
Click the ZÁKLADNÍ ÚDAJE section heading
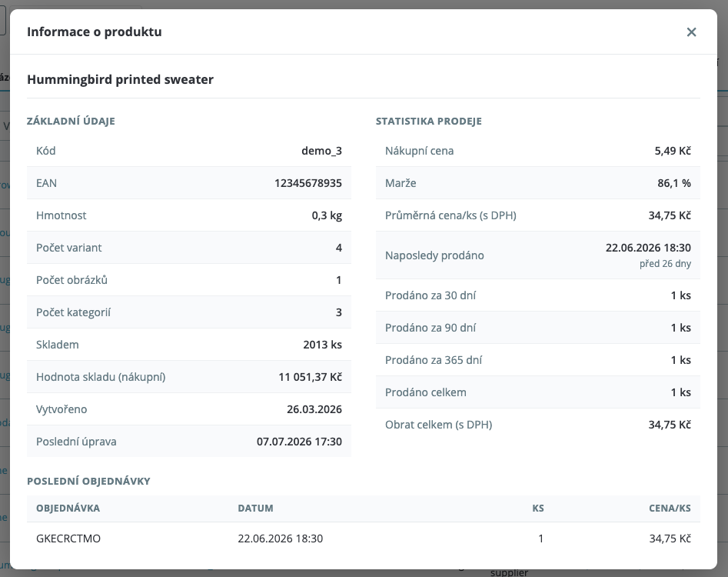coord(71,122)
